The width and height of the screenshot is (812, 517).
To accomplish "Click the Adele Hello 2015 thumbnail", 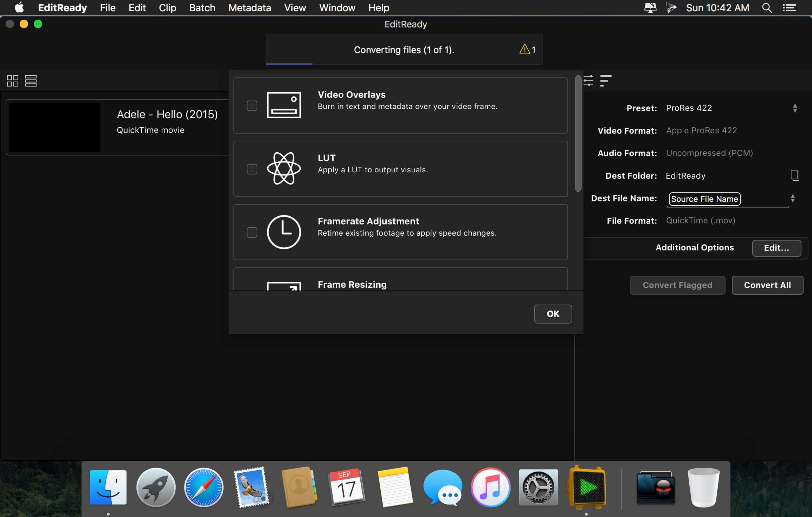I will [56, 127].
